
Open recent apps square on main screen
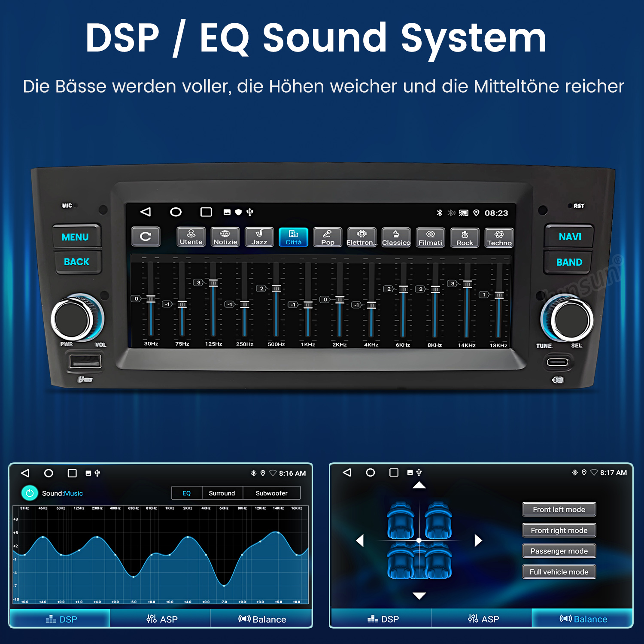[206, 212]
